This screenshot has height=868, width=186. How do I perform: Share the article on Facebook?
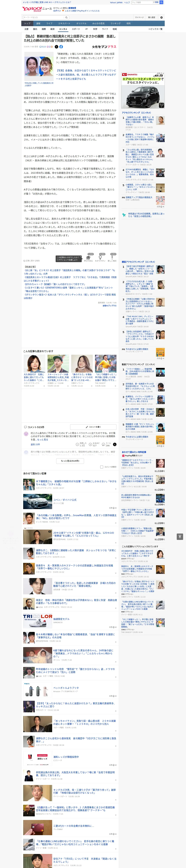[61, 47]
